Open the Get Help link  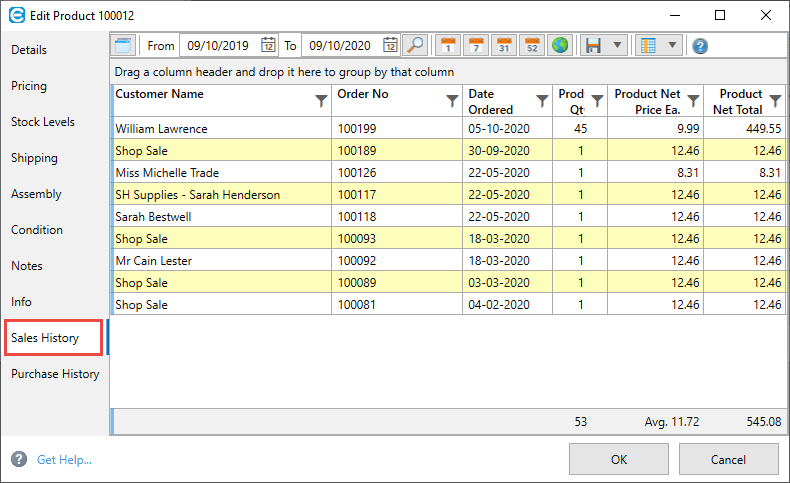click(x=64, y=460)
